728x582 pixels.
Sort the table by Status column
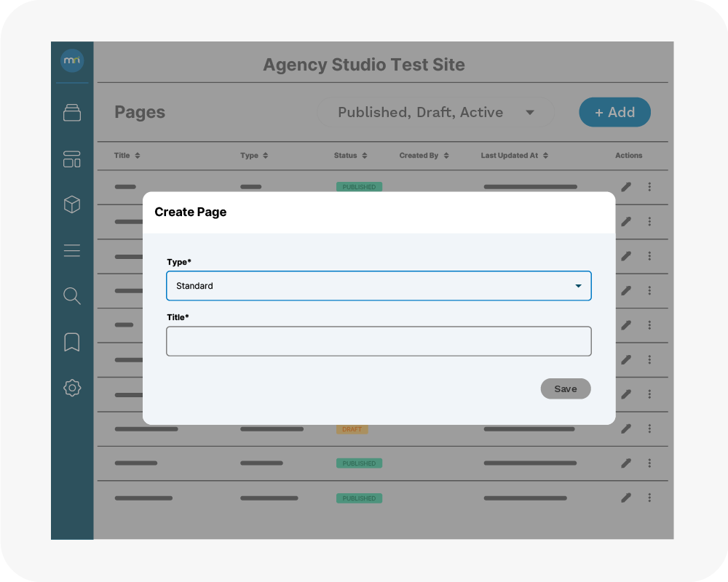[x=350, y=156]
